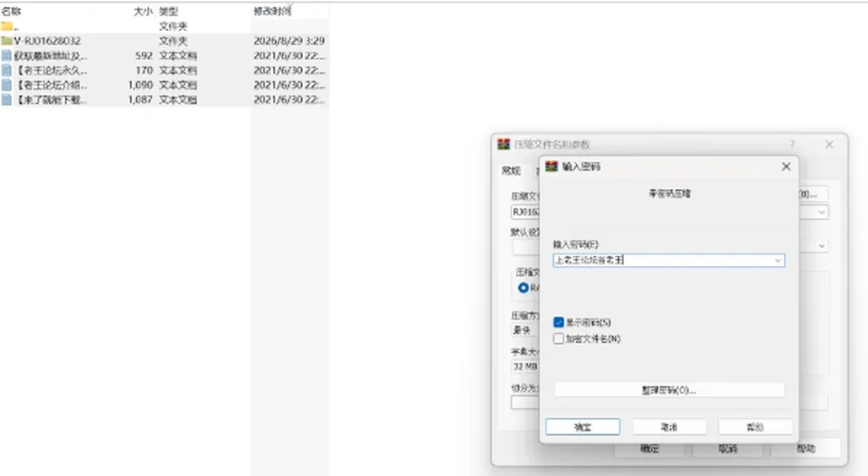Select the file named 【来了就能下载...
Image resolution: width=868 pixels, height=476 pixels.
pyautogui.click(x=51, y=100)
